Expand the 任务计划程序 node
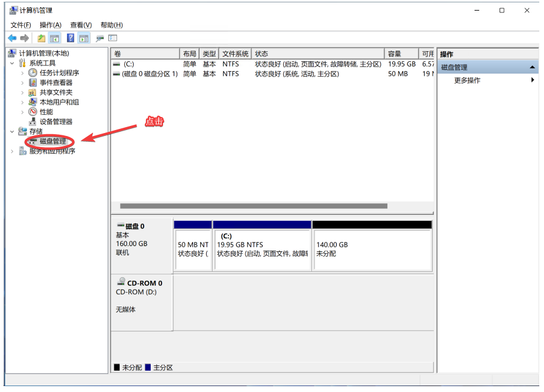Viewport: 544px width, 392px height. [x=22, y=73]
